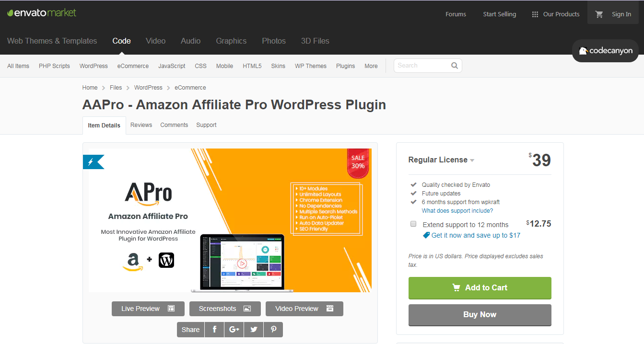Go to eCommerce breadcrumb
The image size is (644, 344).
(x=190, y=88)
